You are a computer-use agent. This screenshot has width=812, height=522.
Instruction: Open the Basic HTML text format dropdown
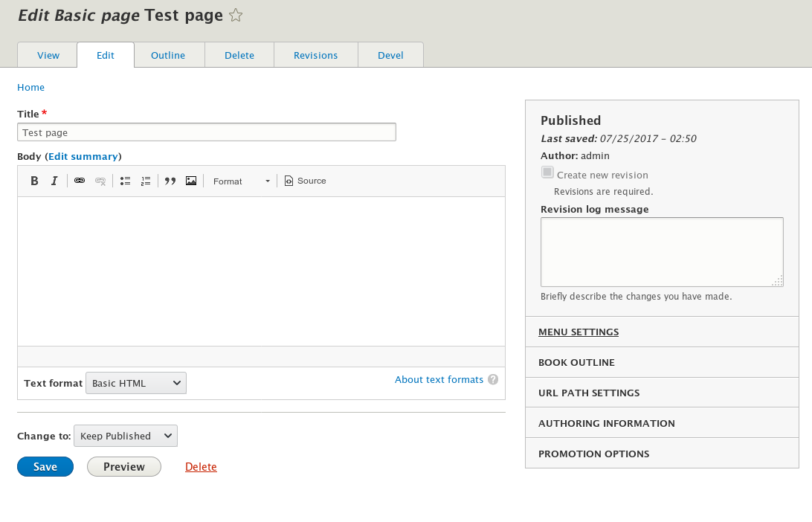coord(135,383)
